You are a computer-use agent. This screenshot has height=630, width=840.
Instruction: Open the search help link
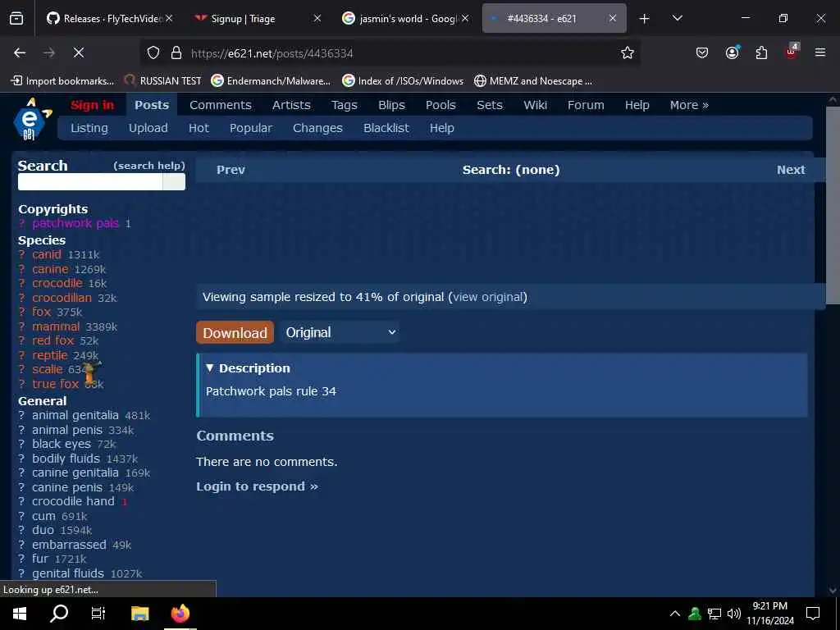[149, 166]
